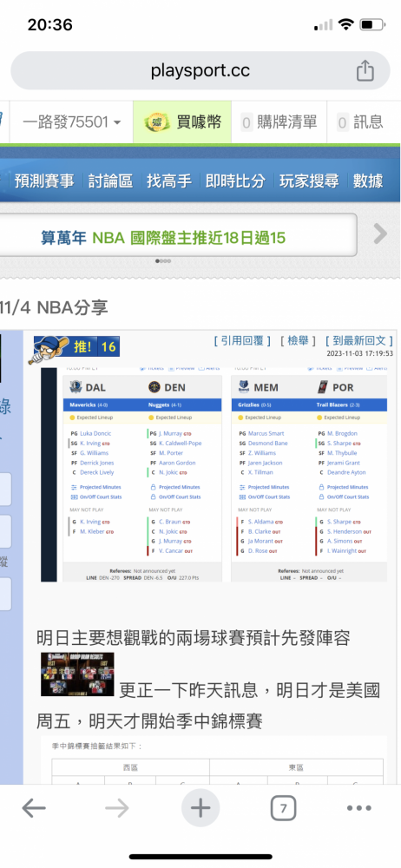Tap the 推! 16 recommend button
Viewport: 401px width, 868px height.
coord(96,346)
